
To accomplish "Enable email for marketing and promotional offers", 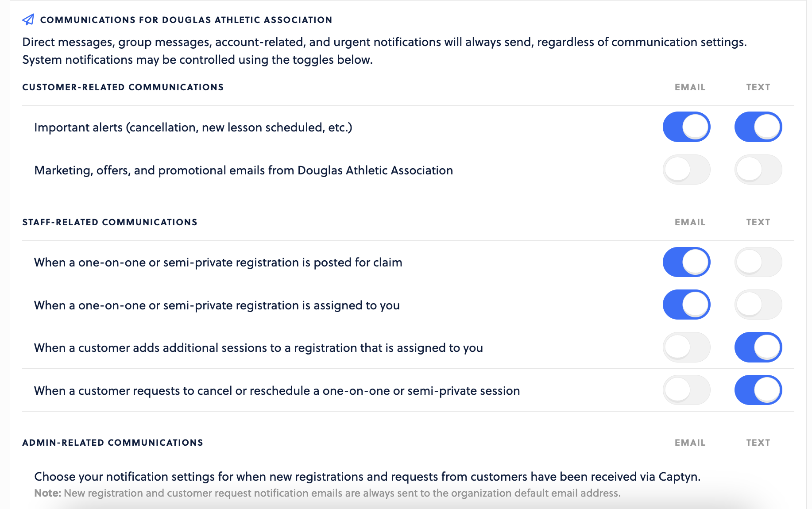I will point(686,170).
